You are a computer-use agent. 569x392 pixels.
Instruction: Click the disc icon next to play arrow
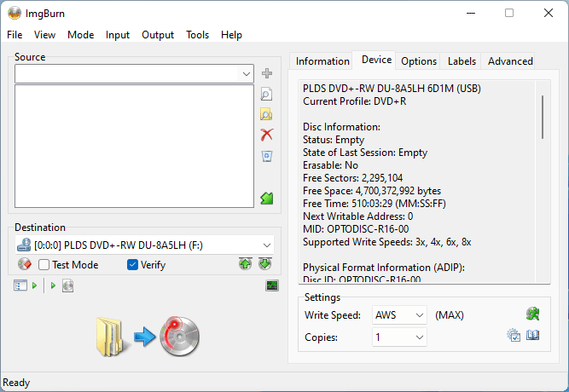68,285
